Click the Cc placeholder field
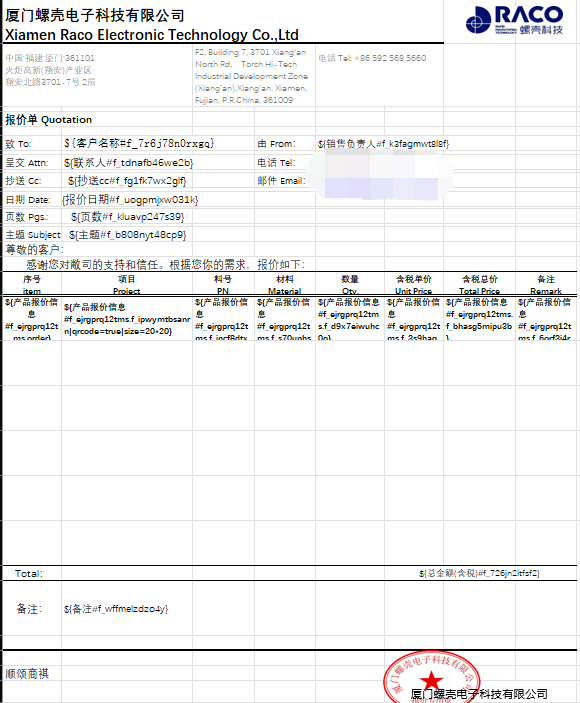 click(x=127, y=181)
